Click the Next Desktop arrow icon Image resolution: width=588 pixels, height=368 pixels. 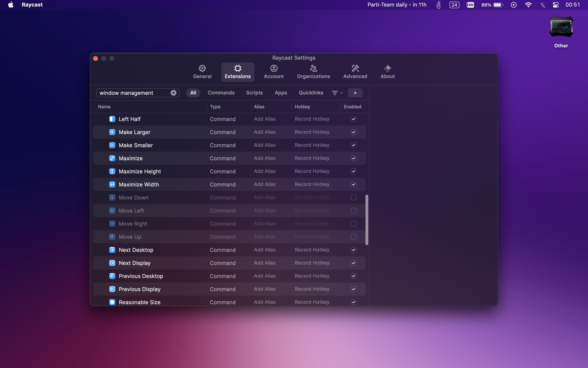tap(112, 250)
